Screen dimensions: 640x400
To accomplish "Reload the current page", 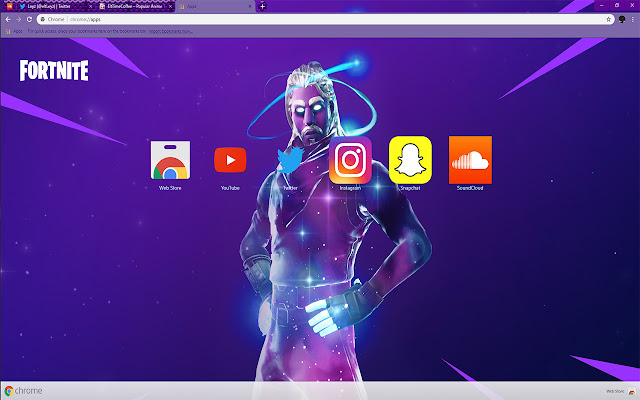I will [x=29, y=19].
